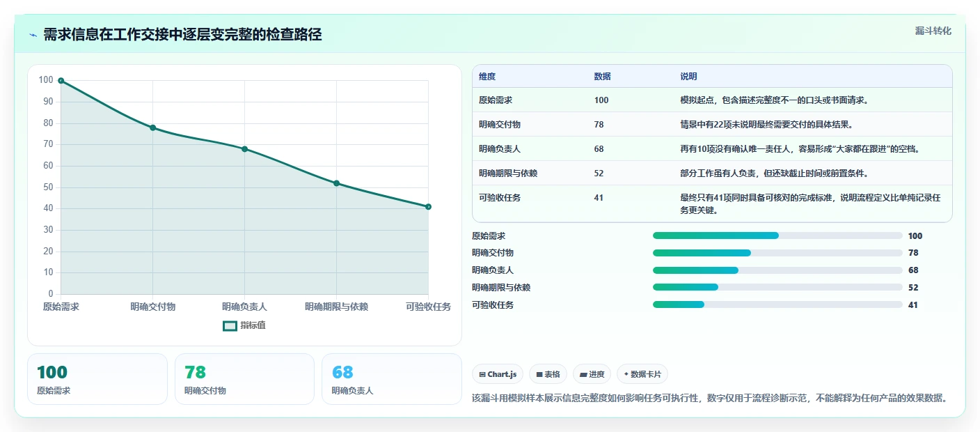Click description starting 再有10项

[800, 149]
